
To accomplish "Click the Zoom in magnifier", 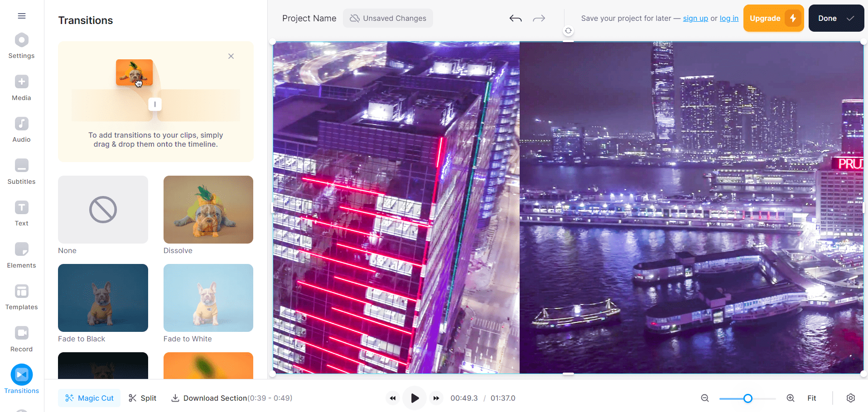I will 790,398.
